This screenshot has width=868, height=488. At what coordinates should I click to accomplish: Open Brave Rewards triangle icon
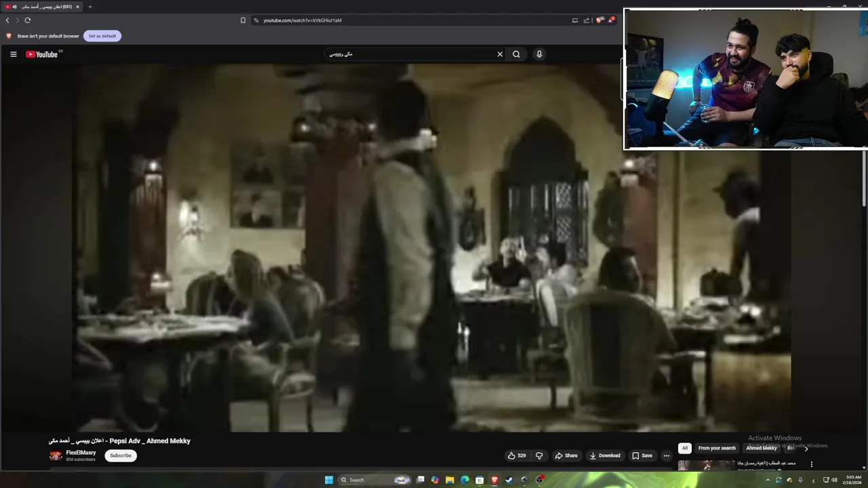611,20
